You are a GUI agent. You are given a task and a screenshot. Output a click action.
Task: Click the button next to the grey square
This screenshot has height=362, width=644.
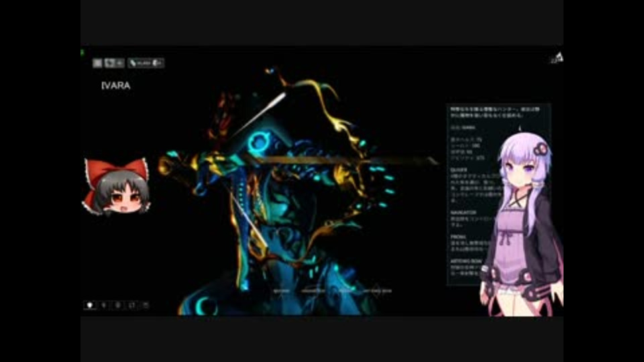[114, 63]
